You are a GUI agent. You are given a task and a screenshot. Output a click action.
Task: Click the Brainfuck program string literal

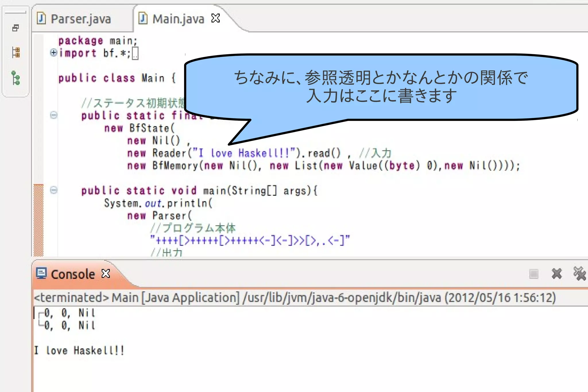click(250, 240)
